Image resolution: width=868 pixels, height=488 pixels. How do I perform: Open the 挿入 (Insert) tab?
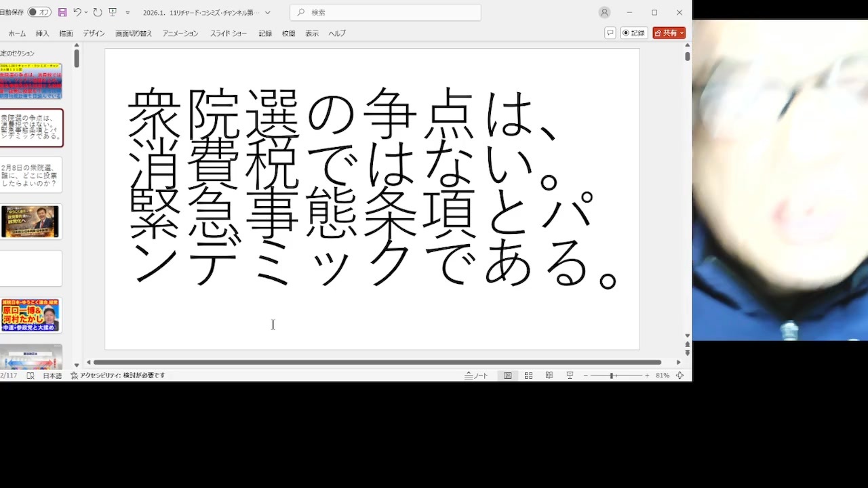tap(42, 33)
